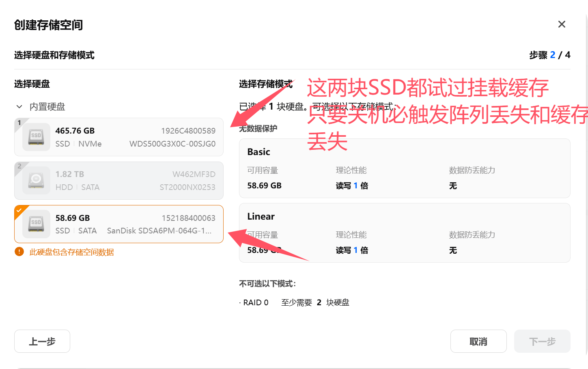Viewport: 588px width, 369px height.
Task: Select the 1.82 TB ST2000NX0253 hard disk
Action: pyautogui.click(x=119, y=180)
